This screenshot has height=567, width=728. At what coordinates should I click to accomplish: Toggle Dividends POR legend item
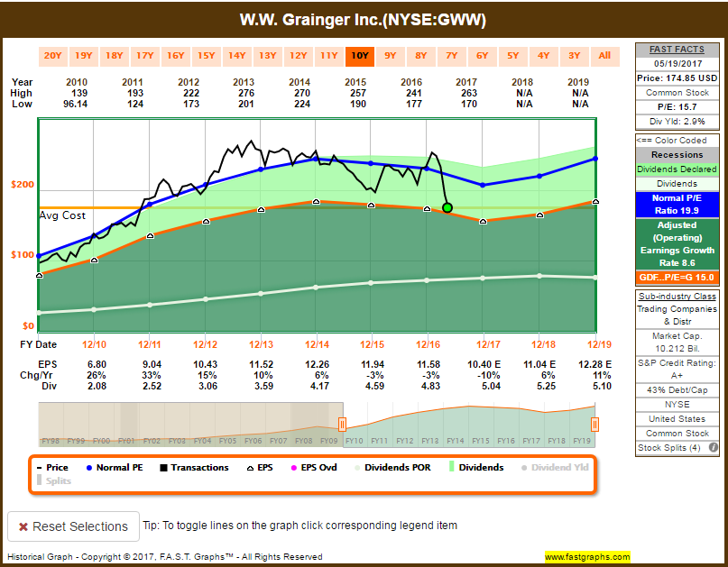click(392, 468)
